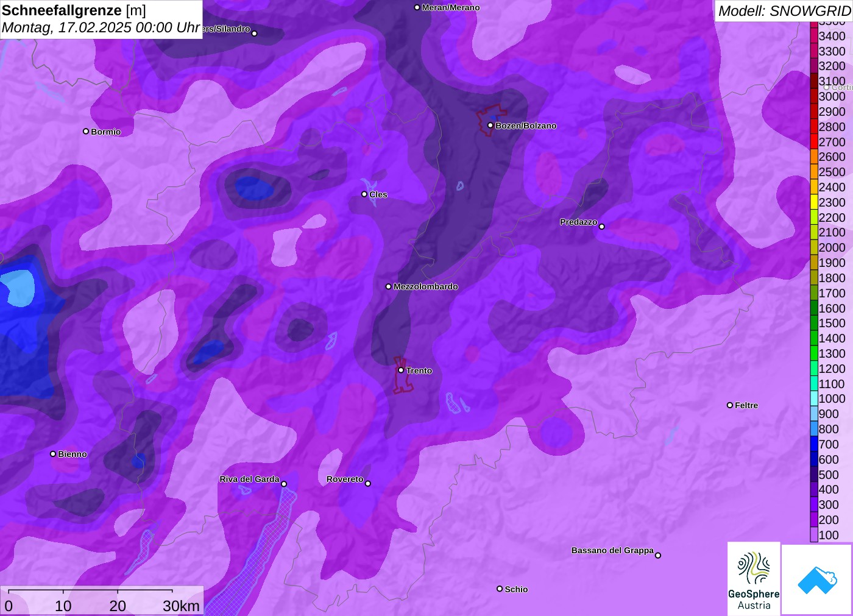The image size is (853, 616).
Task: Click the 10 scale bar tick label
Action: click(63, 606)
